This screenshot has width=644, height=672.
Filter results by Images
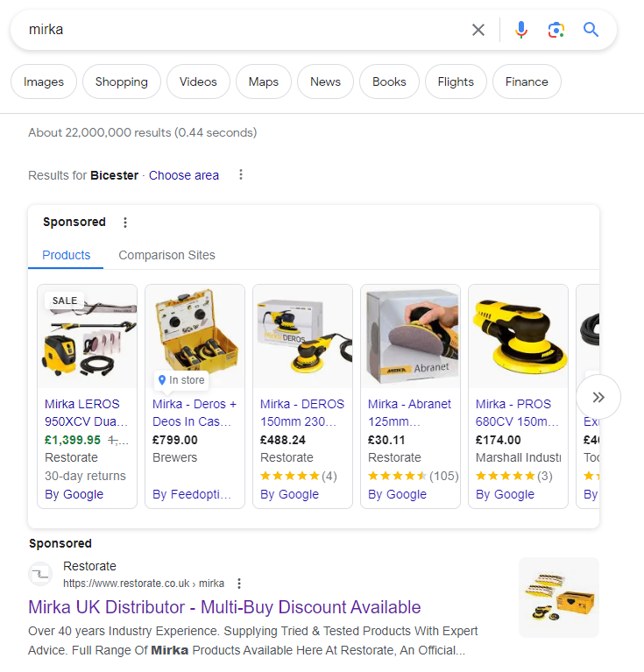(x=44, y=81)
